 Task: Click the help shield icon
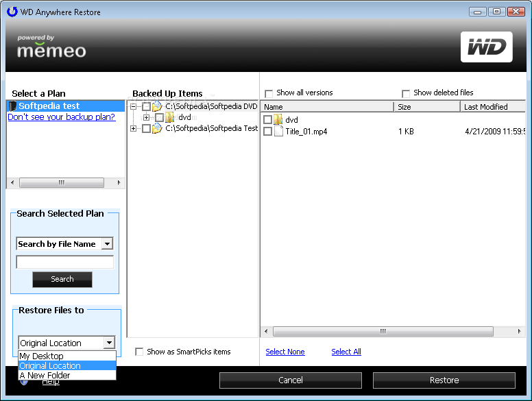point(24,382)
